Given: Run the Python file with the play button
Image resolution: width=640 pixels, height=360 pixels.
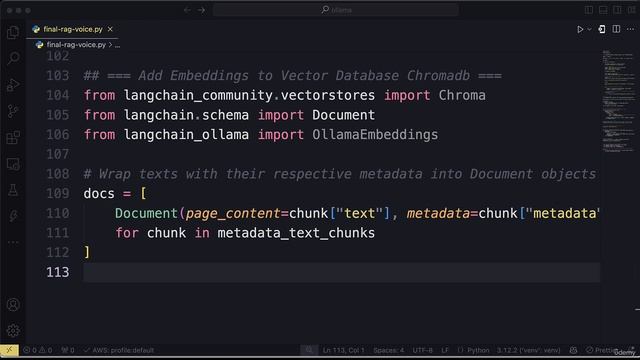Looking at the screenshot, I should (x=580, y=29).
